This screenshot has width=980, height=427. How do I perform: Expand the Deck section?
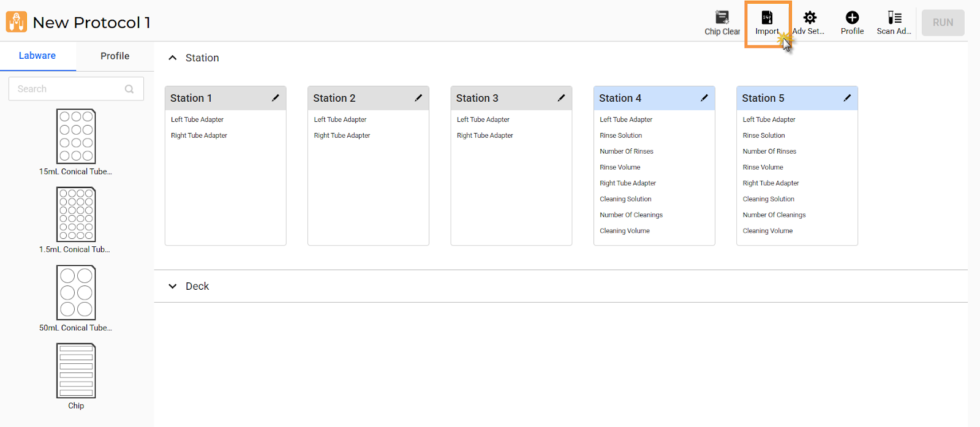coord(173,286)
